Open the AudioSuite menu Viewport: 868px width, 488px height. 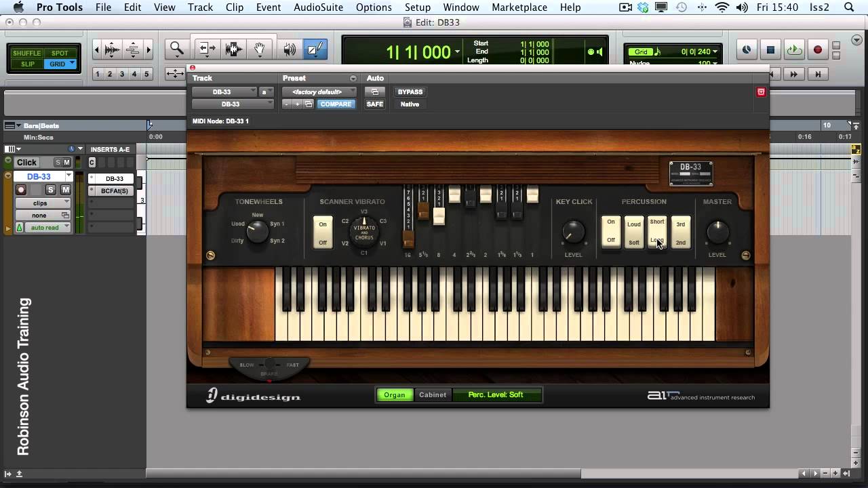click(x=318, y=7)
